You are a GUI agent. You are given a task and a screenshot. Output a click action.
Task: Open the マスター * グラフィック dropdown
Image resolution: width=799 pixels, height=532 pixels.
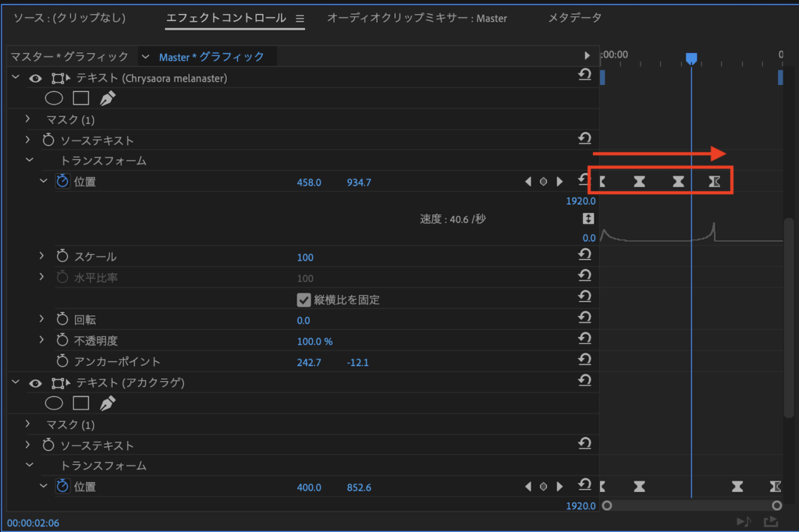tap(145, 57)
